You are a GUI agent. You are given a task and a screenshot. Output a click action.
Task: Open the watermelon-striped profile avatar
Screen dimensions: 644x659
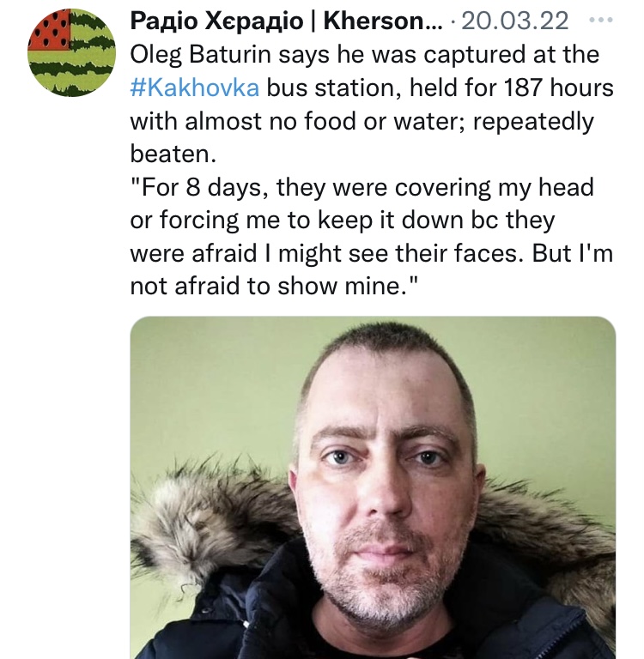pyautogui.click(x=71, y=52)
